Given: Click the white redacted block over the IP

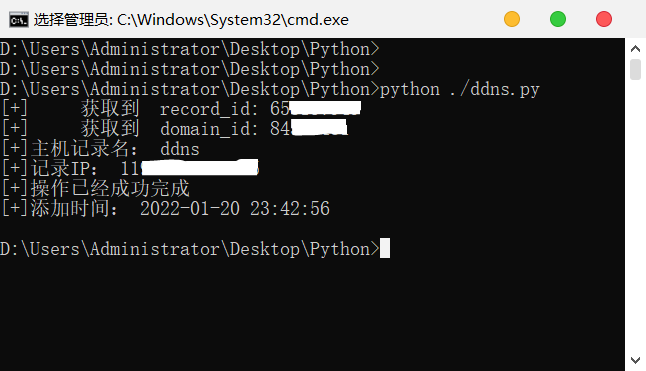Looking at the screenshot, I should (x=200, y=168).
